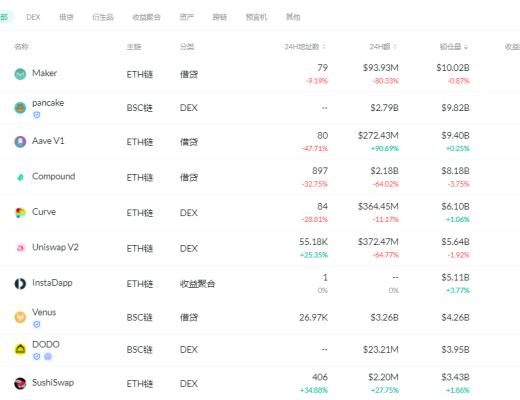Click Curve's $364.45M volume cell
The image size is (520, 400).
pyautogui.click(x=378, y=207)
